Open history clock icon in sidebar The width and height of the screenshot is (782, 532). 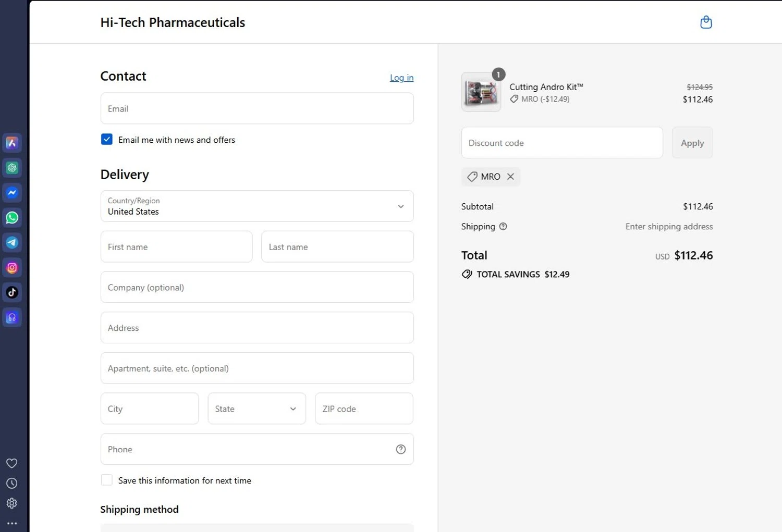click(11, 484)
